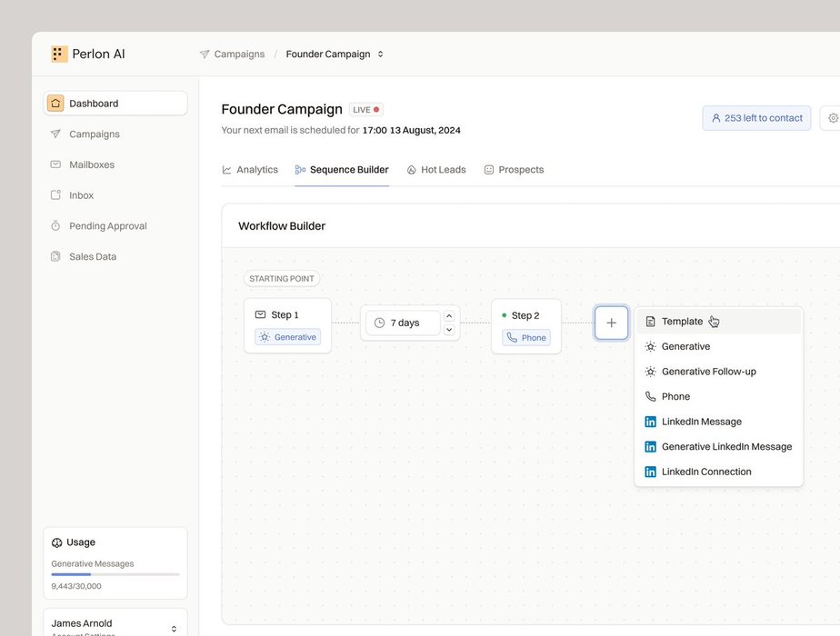
Task: Go to Inbox in sidebar
Action: point(81,195)
